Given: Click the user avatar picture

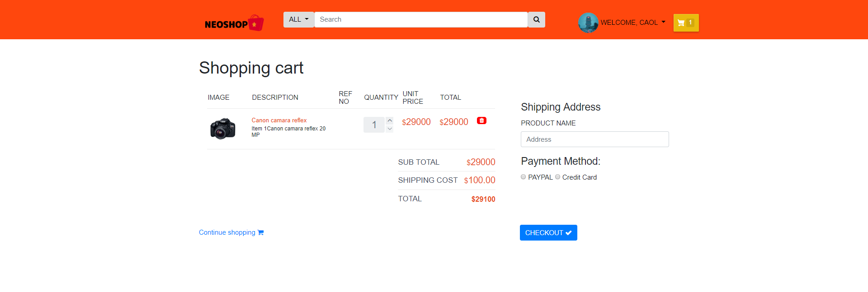Looking at the screenshot, I should 588,23.
